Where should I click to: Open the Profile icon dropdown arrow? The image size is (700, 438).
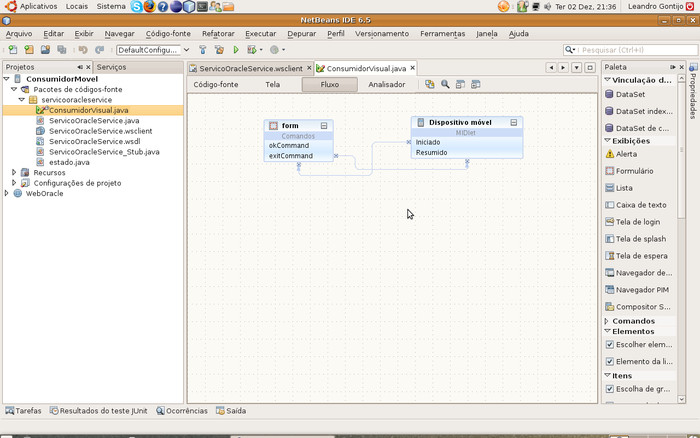[283, 50]
